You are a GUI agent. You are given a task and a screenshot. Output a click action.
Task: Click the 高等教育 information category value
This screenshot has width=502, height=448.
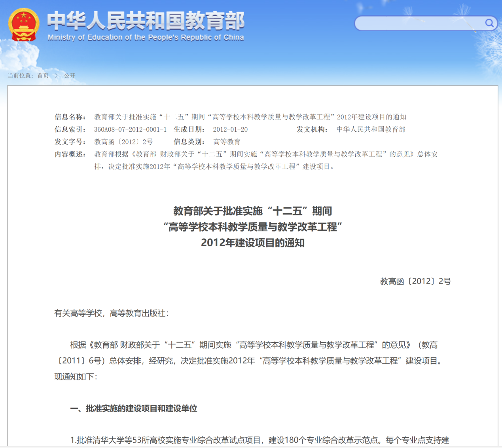pos(227,142)
